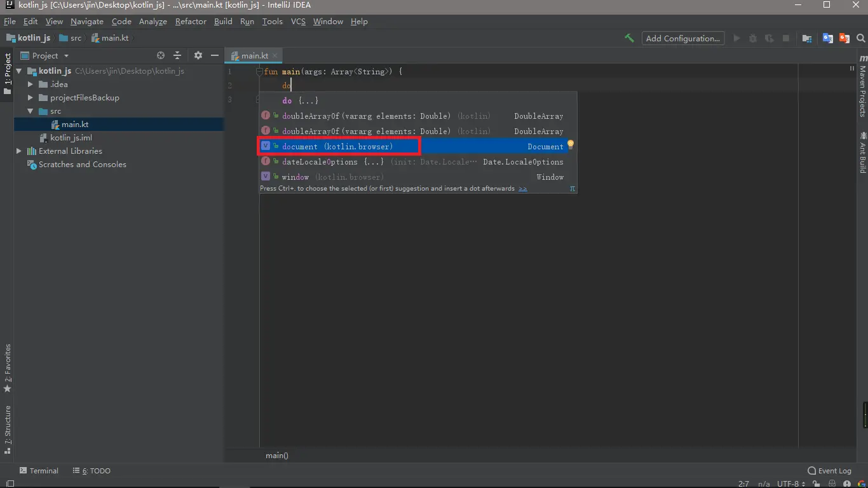The image size is (868, 488).
Task: Open the Navigate menu
Action: (x=87, y=22)
